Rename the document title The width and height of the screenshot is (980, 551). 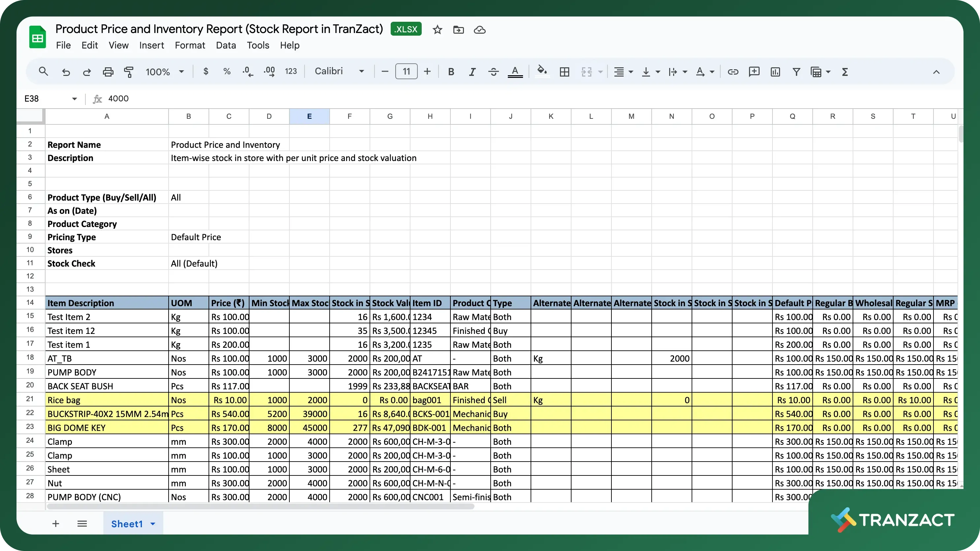(x=219, y=29)
